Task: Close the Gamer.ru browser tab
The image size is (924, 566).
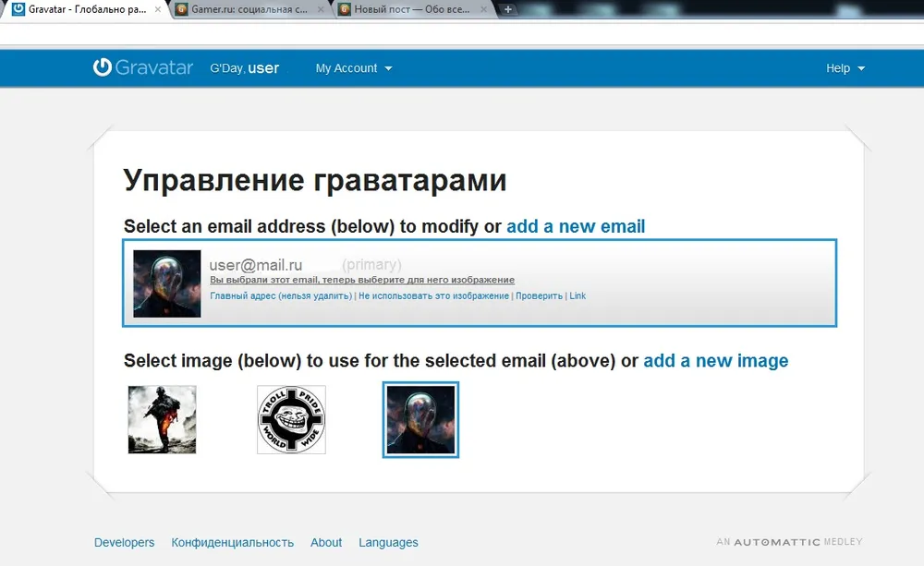Action: [x=321, y=9]
